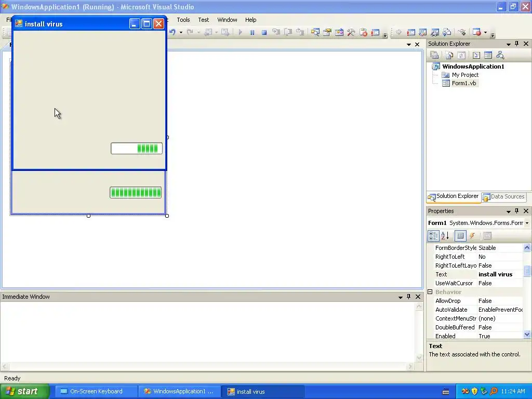This screenshot has width=532, height=399.
Task: Open Solution Explorer window position dropdown
Action: pos(508,44)
